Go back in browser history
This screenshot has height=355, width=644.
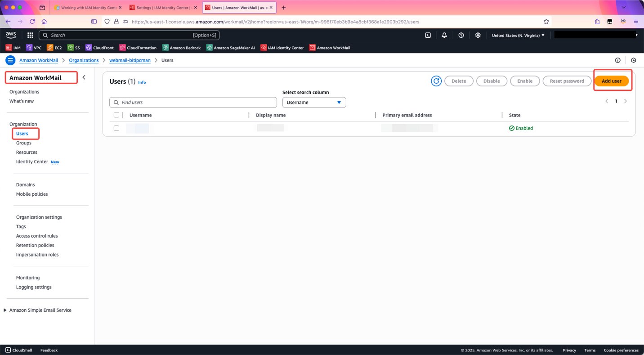pos(8,22)
